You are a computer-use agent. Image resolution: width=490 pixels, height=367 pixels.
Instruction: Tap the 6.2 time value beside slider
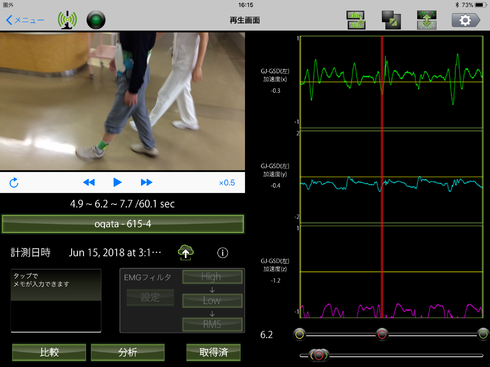click(266, 335)
